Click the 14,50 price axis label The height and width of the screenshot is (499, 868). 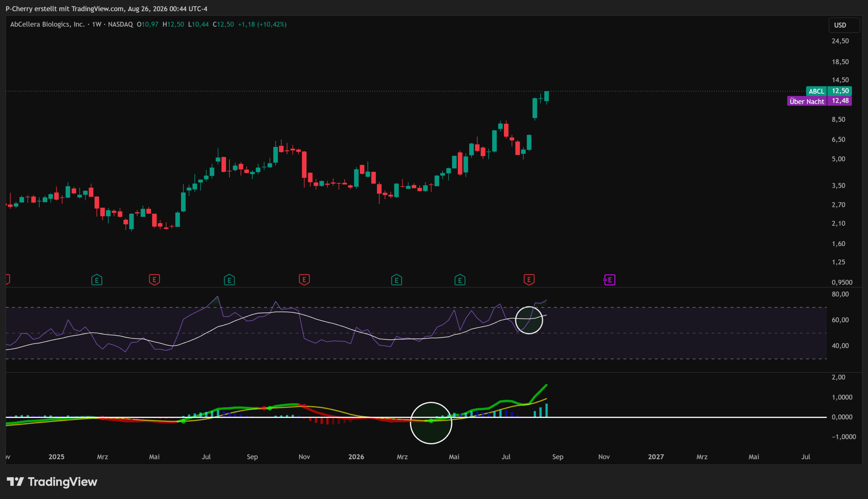840,80
